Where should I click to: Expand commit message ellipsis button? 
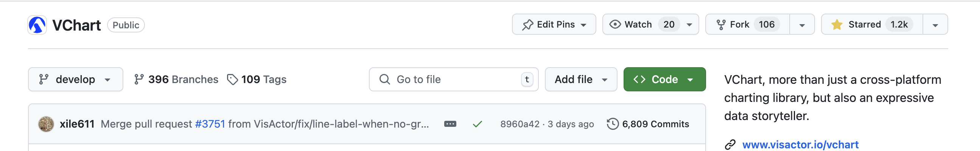450,124
